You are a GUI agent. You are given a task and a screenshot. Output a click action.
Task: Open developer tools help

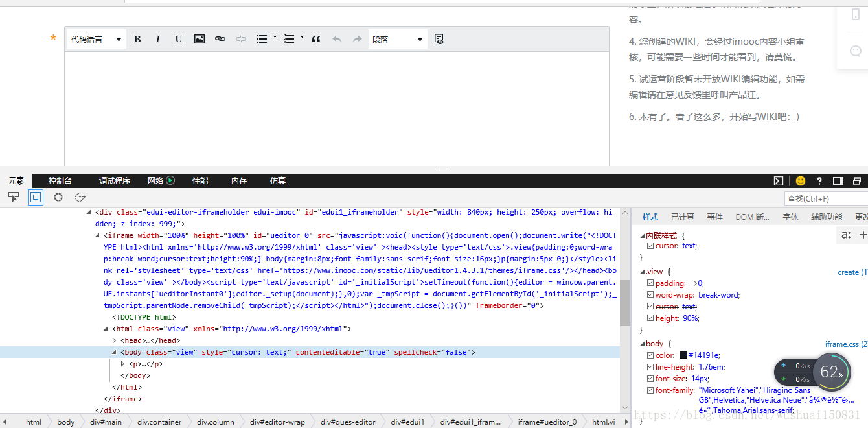click(x=819, y=181)
